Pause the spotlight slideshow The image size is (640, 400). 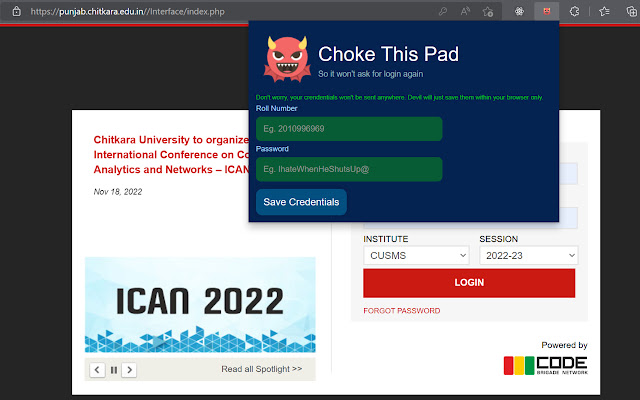(114, 370)
